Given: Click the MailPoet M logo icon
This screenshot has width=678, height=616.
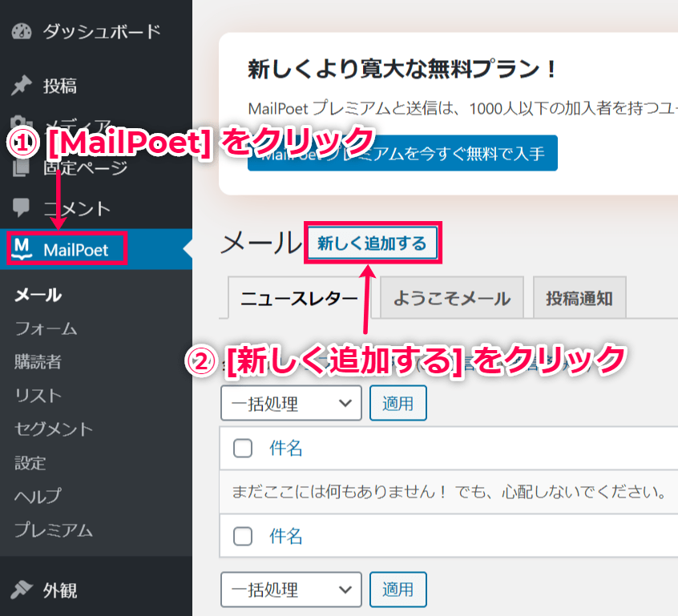Looking at the screenshot, I should tap(22, 249).
